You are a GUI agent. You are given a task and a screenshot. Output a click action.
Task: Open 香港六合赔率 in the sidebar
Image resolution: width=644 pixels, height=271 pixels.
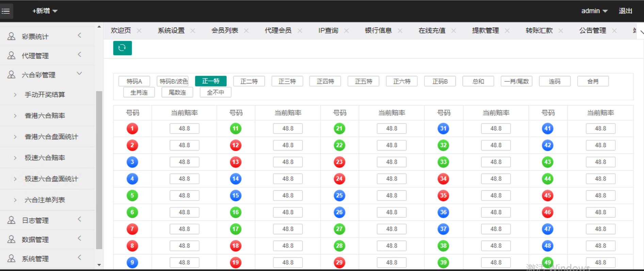(x=45, y=116)
